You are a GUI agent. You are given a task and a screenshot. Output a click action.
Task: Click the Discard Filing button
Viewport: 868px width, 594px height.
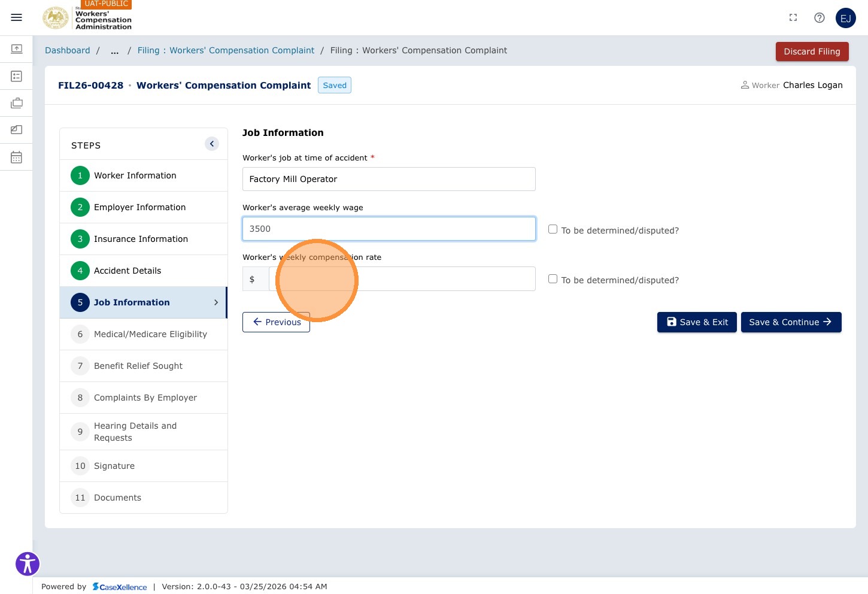(x=812, y=51)
